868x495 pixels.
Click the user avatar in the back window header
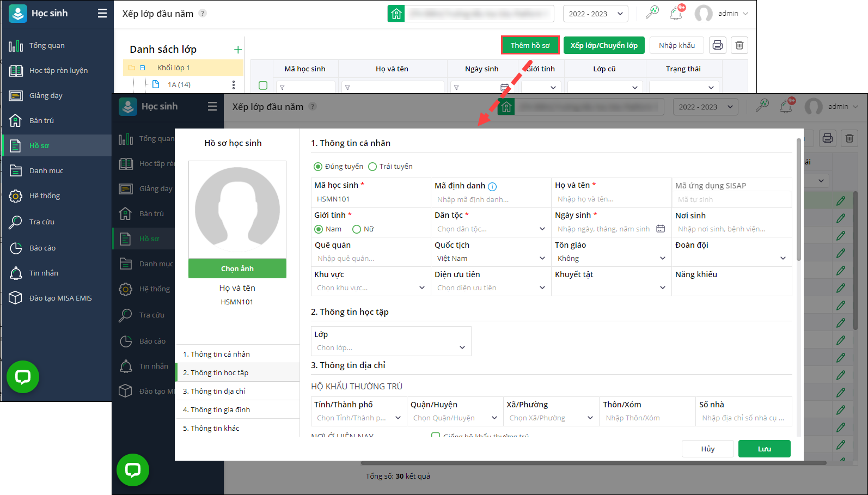[704, 14]
